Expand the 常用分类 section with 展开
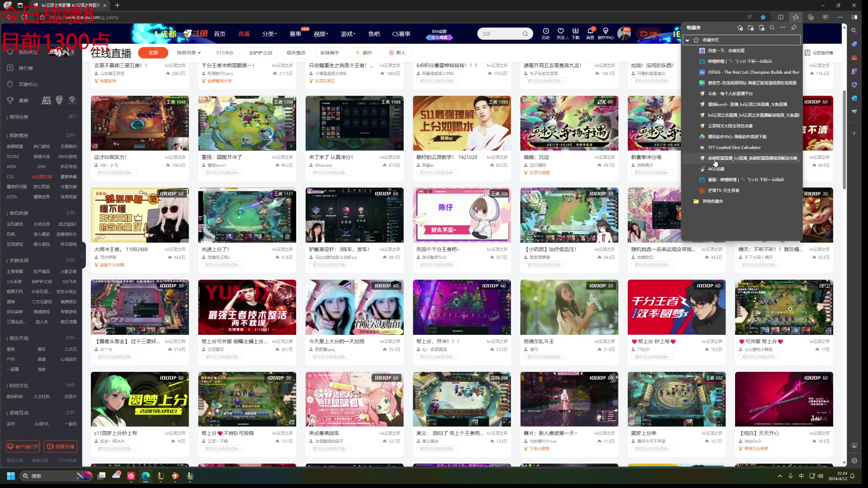 click(x=73, y=117)
